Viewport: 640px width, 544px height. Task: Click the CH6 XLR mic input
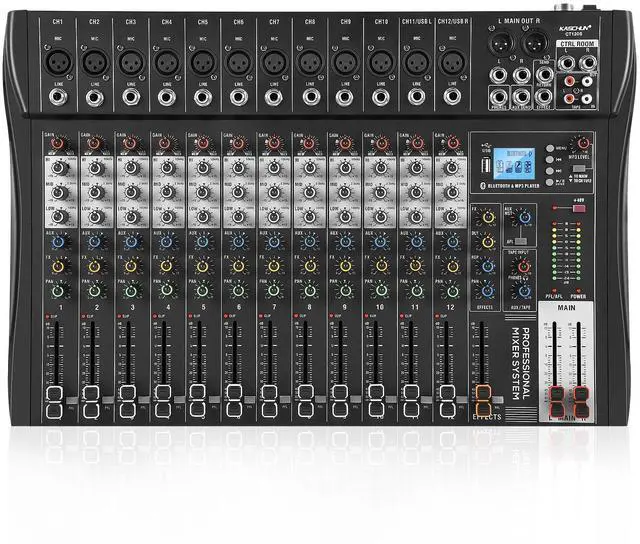click(239, 63)
